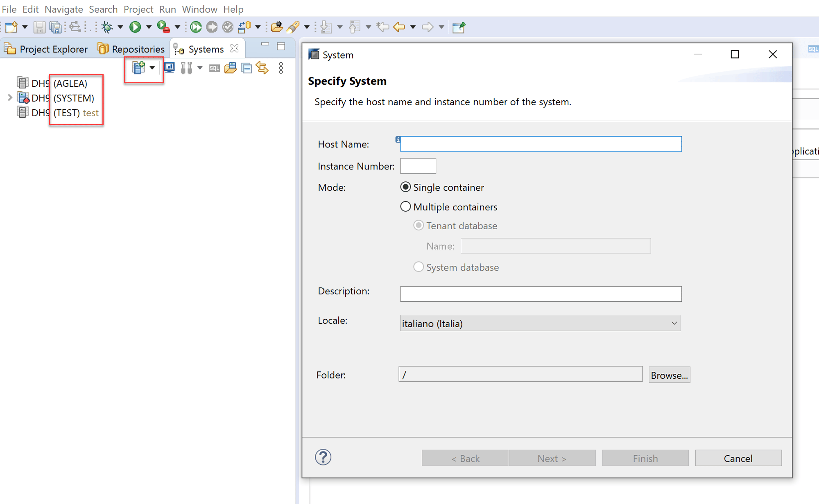Click the Last Edit Location icon
Image resolution: width=819 pixels, height=504 pixels.
pyautogui.click(x=382, y=27)
